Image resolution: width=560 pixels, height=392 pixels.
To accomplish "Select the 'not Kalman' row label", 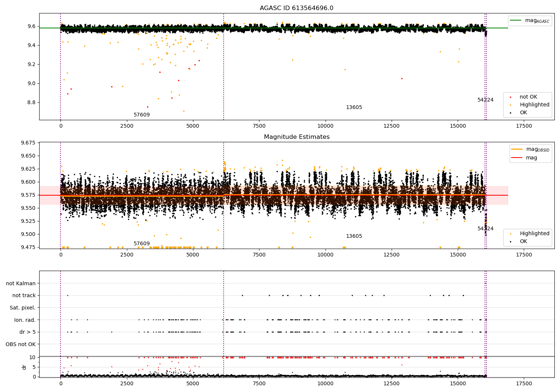I will click(21, 284).
